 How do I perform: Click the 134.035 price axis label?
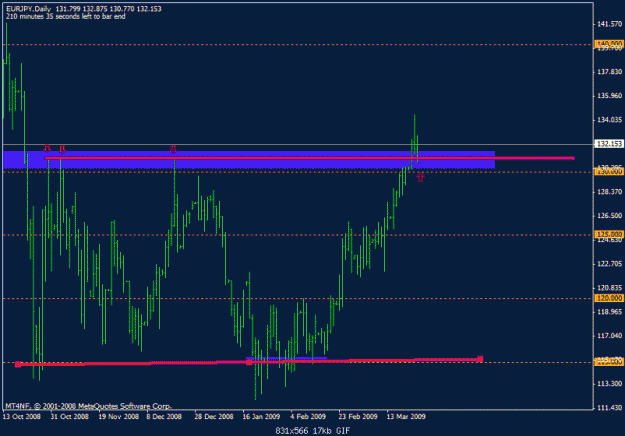[609, 120]
